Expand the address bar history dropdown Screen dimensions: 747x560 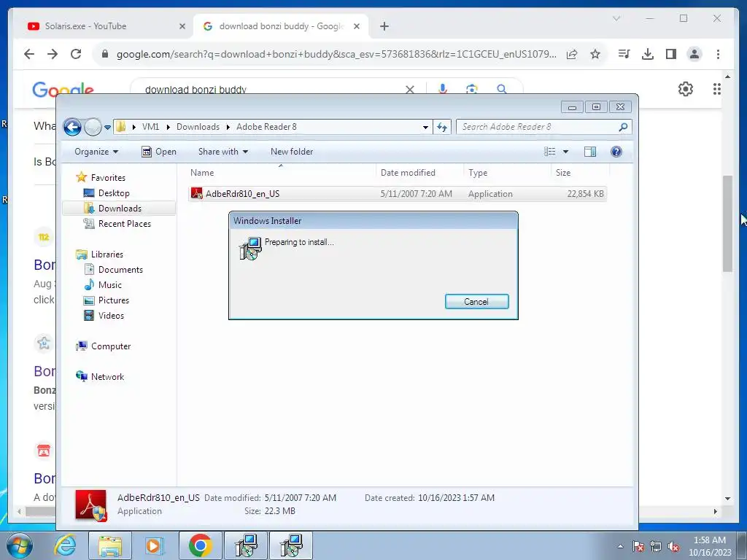(425, 127)
